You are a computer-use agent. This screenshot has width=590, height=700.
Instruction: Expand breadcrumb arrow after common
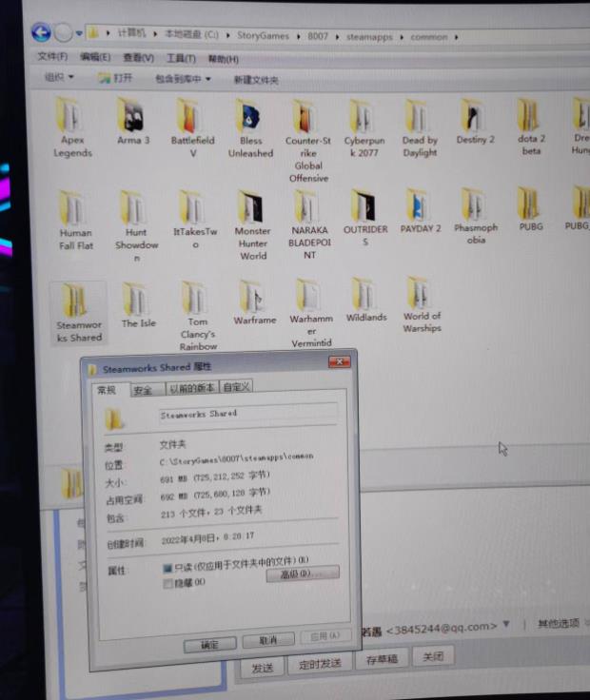tap(456, 37)
